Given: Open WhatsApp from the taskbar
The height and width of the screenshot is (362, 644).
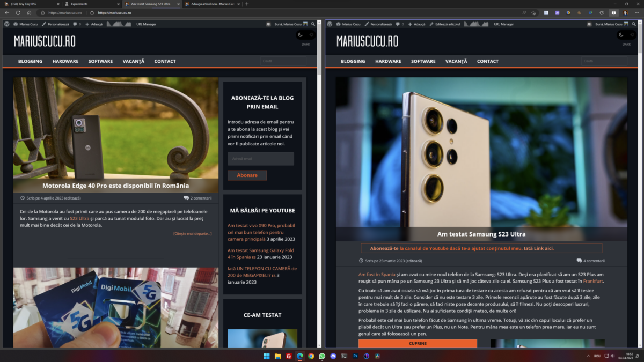Looking at the screenshot, I should (x=323, y=356).
